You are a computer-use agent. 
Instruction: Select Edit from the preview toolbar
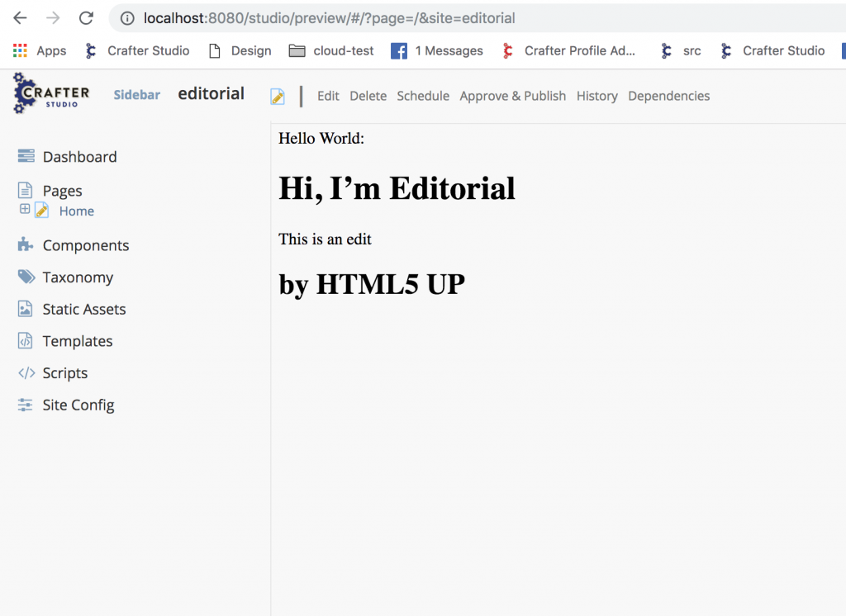[328, 96]
